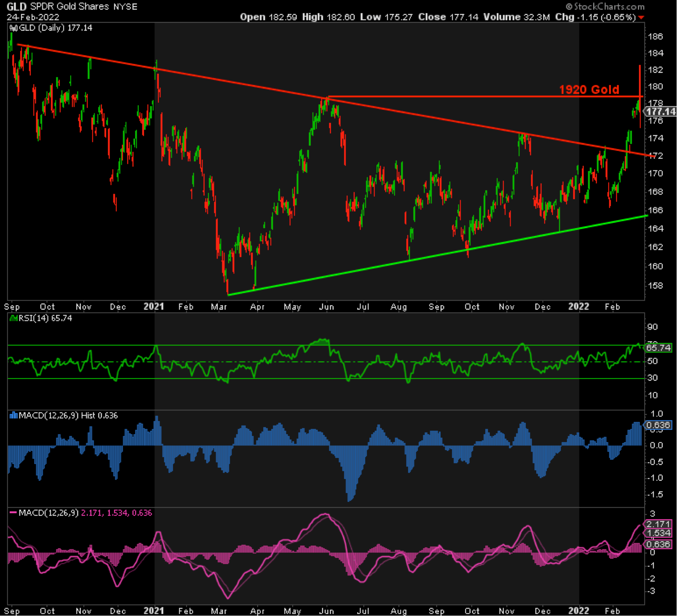Click the candlestick icon beside GLD (Daily)
Screen dimensions: 677x616
coord(13,28)
